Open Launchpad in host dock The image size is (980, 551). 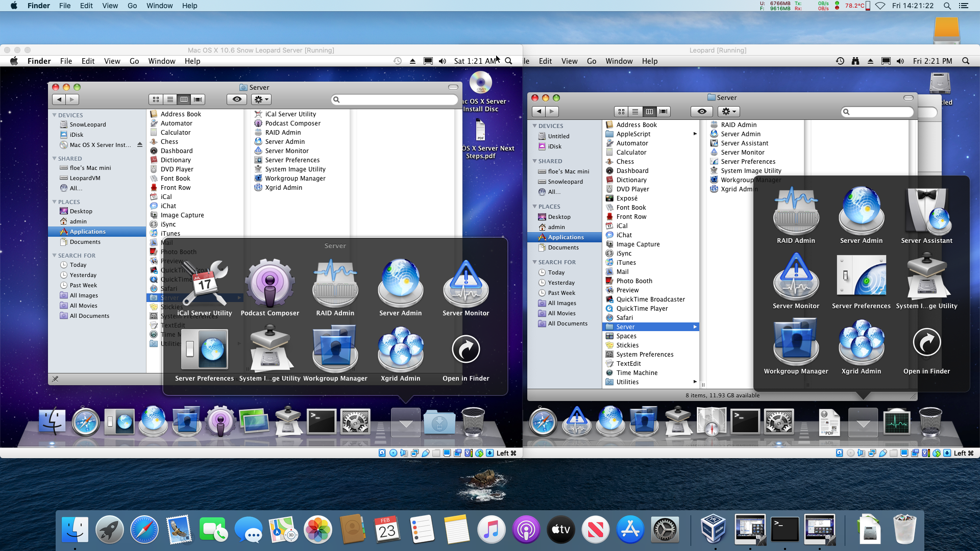[x=109, y=529]
